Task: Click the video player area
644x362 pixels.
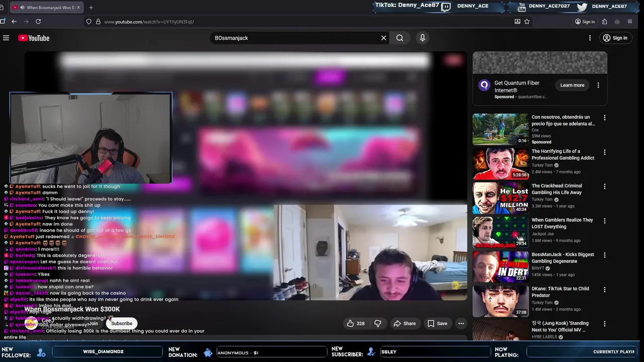Action: coord(246,176)
